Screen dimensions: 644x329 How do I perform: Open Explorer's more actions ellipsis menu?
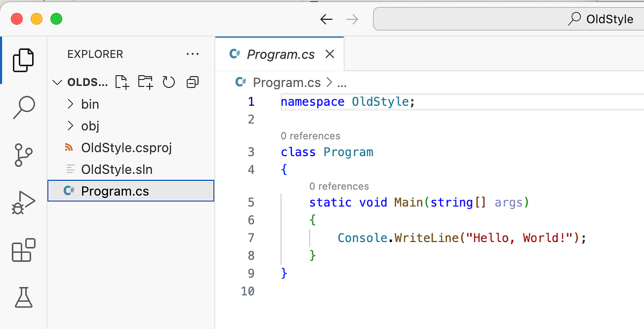(x=192, y=54)
